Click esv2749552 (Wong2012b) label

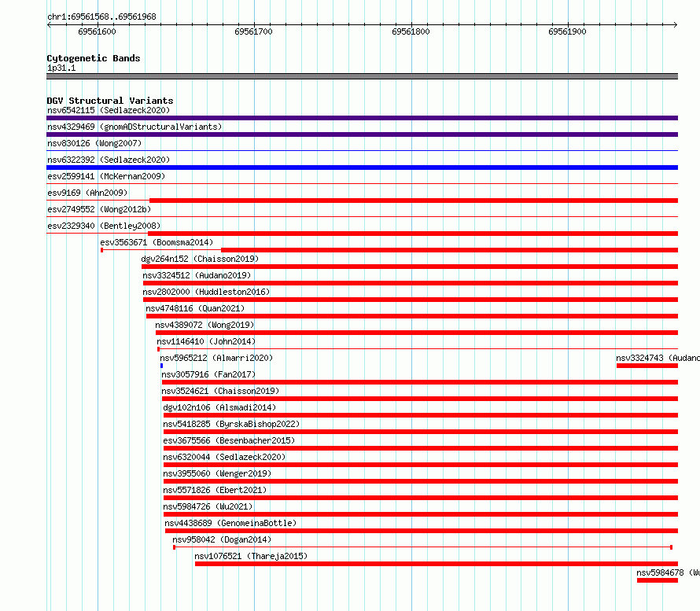[x=99, y=209]
